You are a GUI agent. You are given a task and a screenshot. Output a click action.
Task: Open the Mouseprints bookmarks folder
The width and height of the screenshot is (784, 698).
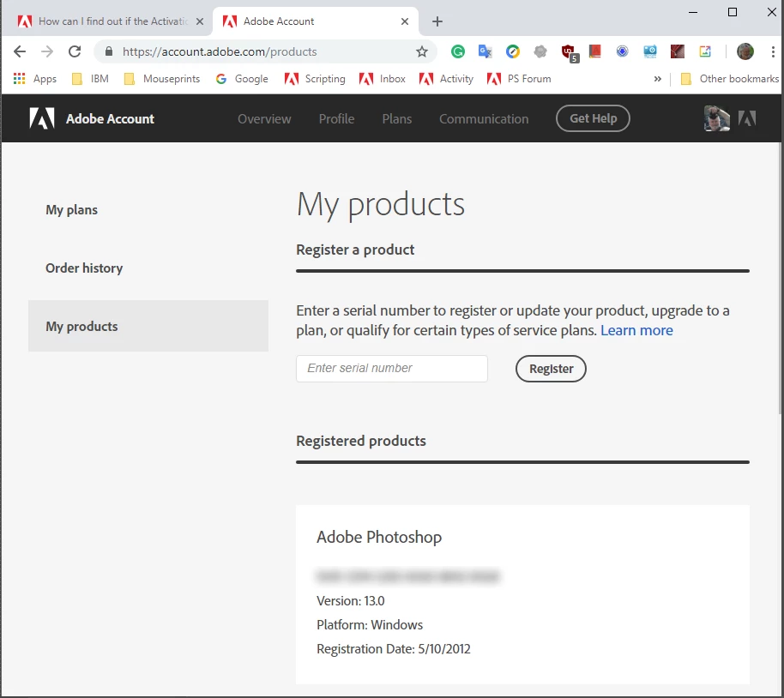tap(162, 79)
